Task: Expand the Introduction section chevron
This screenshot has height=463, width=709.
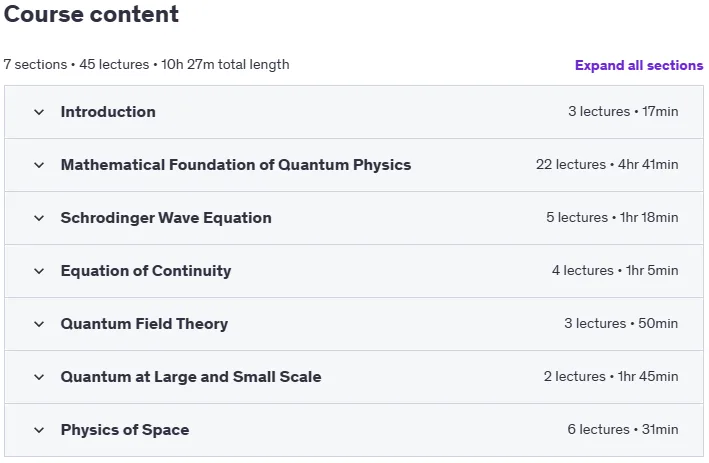Action: [39, 112]
